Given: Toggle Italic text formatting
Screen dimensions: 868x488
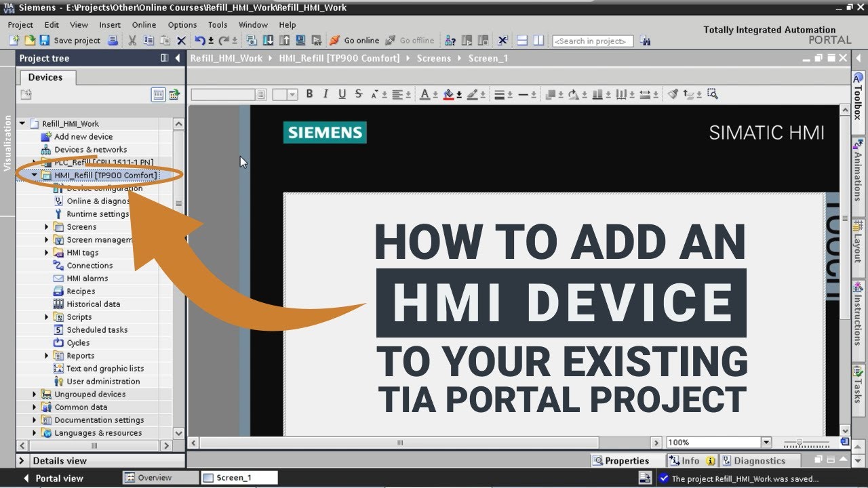Looking at the screenshot, I should tap(325, 94).
